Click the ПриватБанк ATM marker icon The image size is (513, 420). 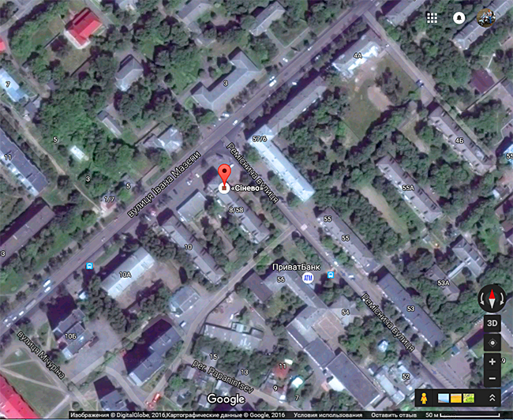308,278
